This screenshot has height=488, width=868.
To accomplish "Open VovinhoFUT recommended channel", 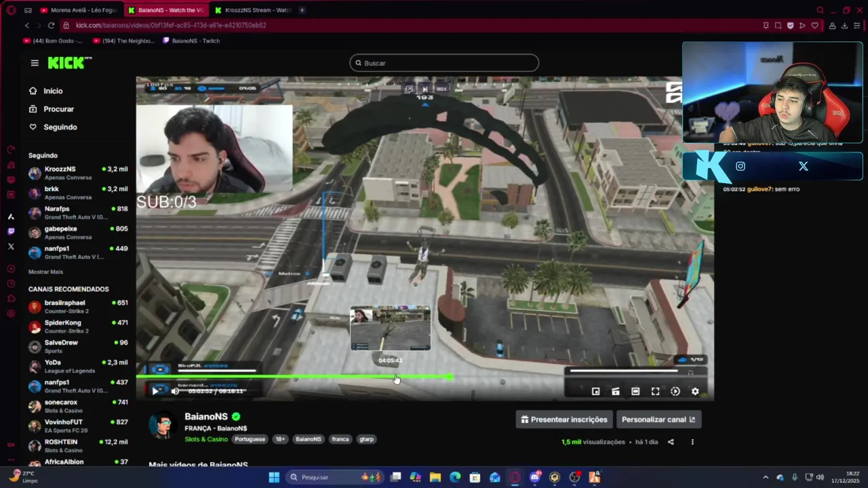I will [x=78, y=426].
